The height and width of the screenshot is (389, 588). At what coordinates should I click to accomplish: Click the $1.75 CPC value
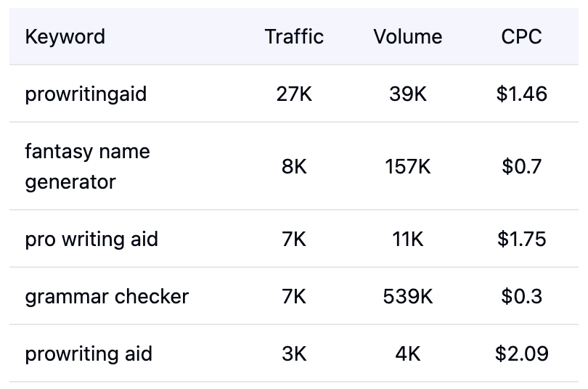[x=521, y=239]
